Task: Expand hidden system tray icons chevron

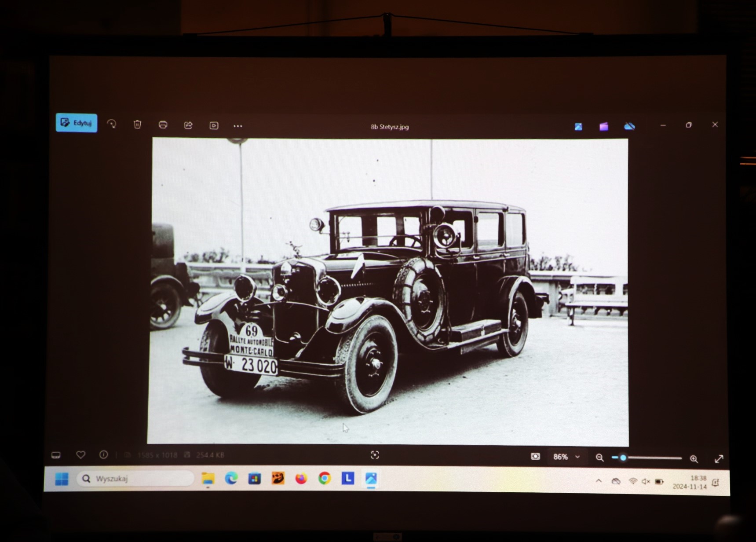Action: (599, 481)
